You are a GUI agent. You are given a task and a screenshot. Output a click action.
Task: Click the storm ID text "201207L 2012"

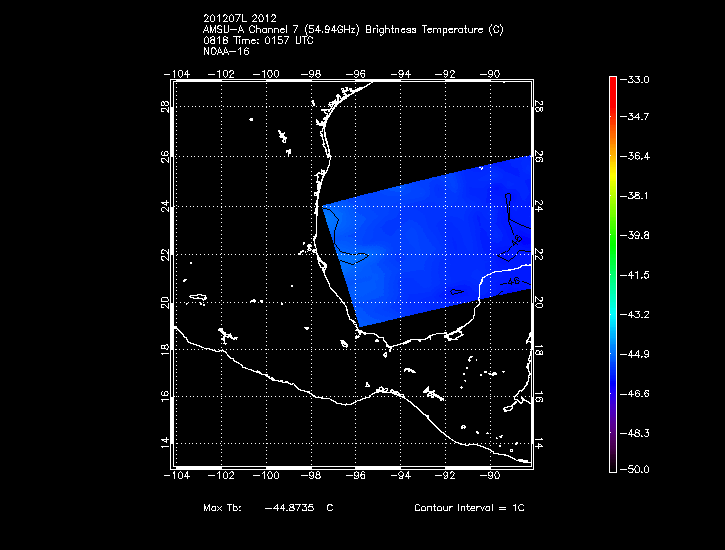(x=240, y=18)
